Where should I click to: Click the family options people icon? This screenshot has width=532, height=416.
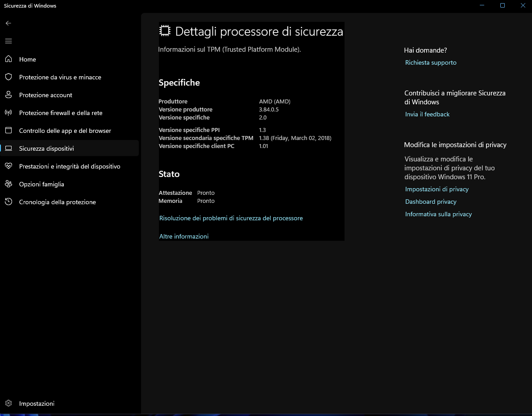[8, 184]
